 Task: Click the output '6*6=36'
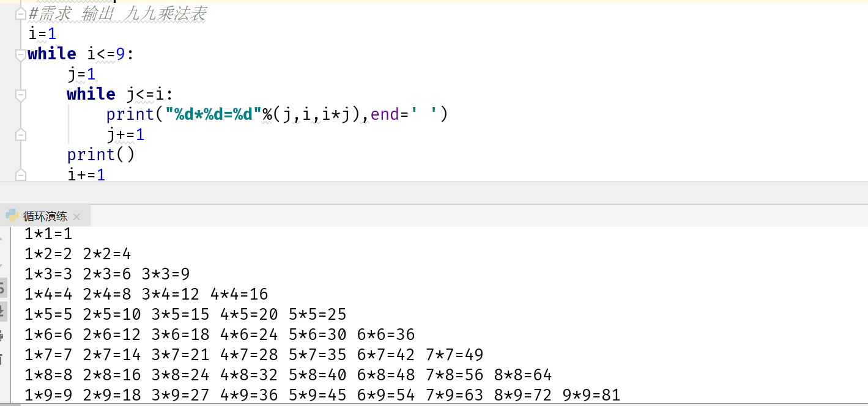pos(386,334)
